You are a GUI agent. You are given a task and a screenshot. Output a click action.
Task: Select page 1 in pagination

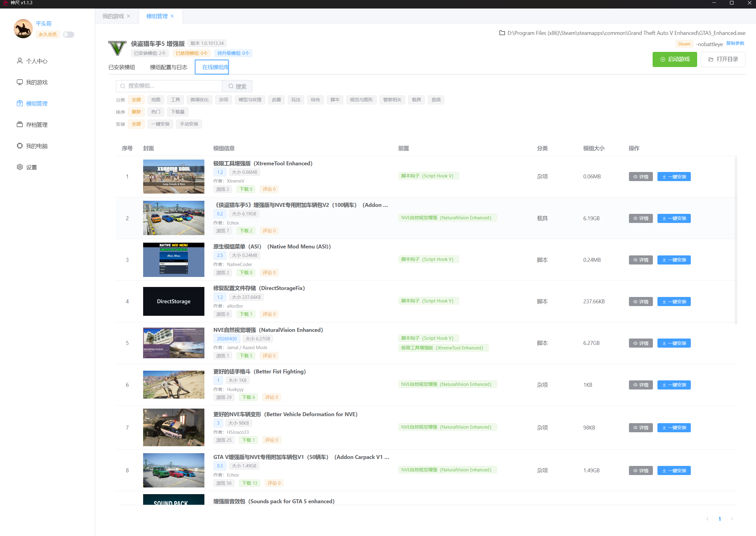pyautogui.click(x=720, y=519)
